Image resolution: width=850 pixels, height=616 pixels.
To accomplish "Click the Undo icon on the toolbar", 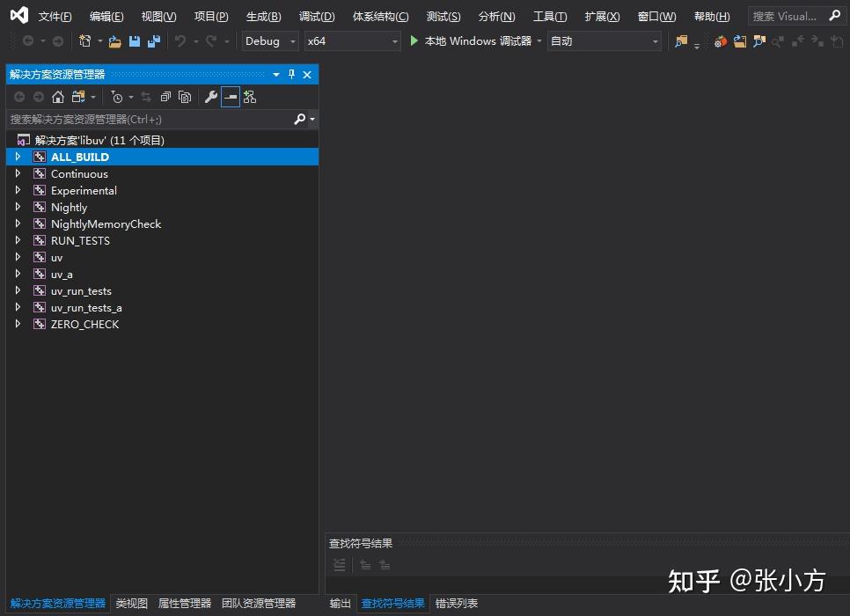I will click(x=179, y=40).
